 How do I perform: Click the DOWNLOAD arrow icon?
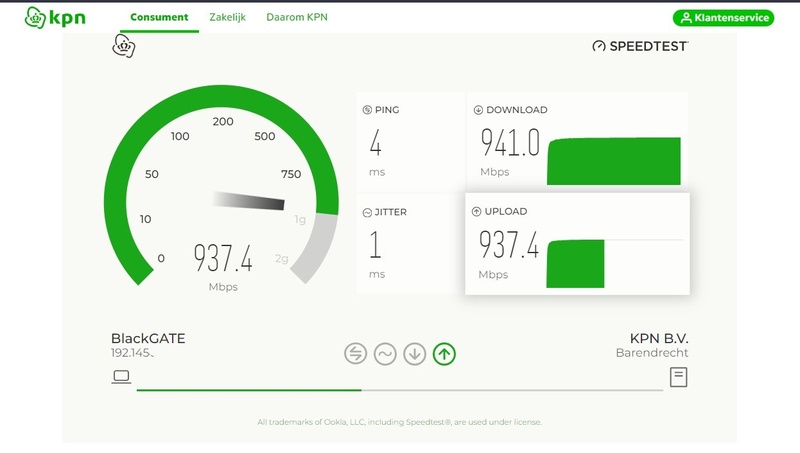pos(478,110)
